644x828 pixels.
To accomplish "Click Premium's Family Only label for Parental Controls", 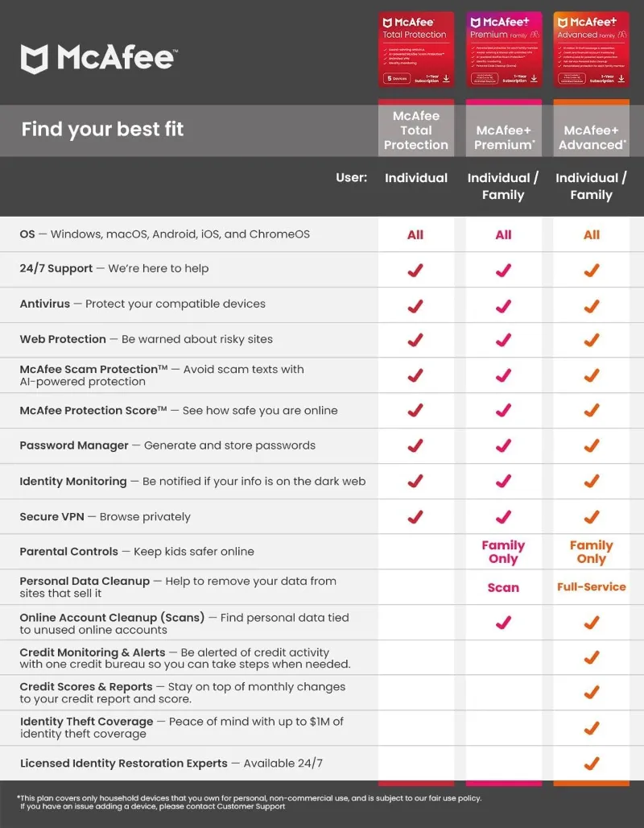I will coord(503,552).
